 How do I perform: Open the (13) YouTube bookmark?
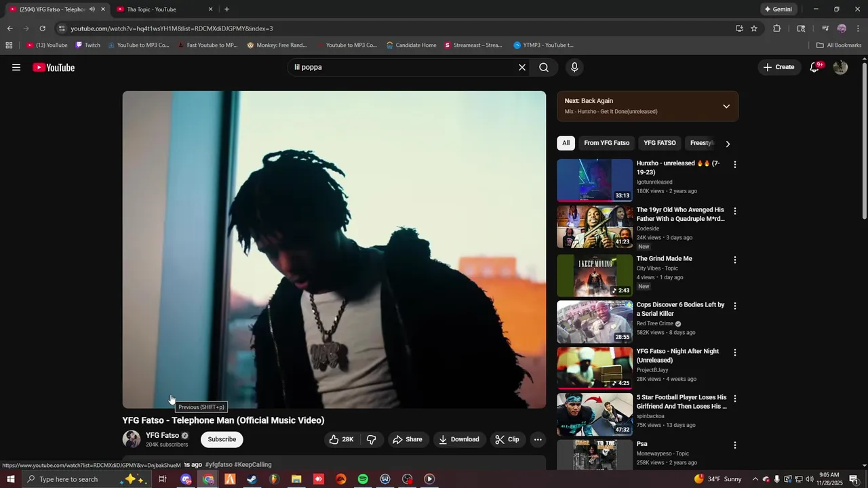(47, 45)
